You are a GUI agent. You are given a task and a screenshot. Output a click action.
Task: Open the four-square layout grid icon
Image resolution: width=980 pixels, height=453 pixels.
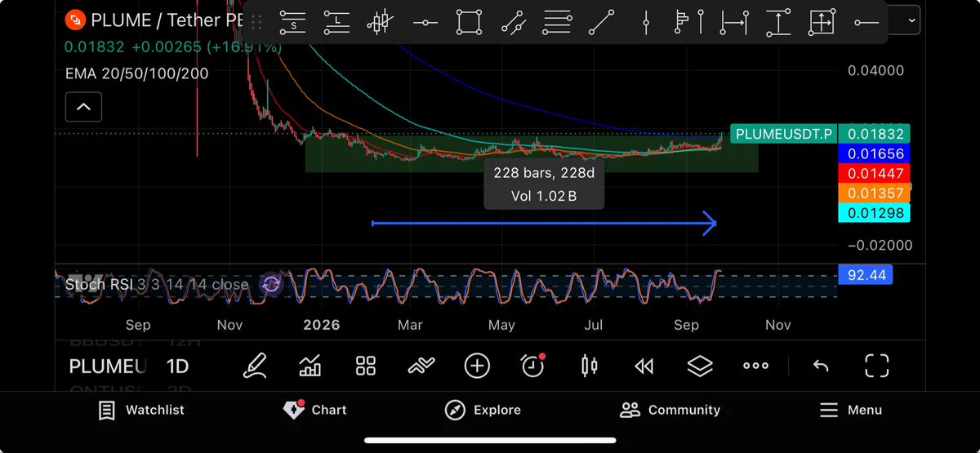click(366, 366)
